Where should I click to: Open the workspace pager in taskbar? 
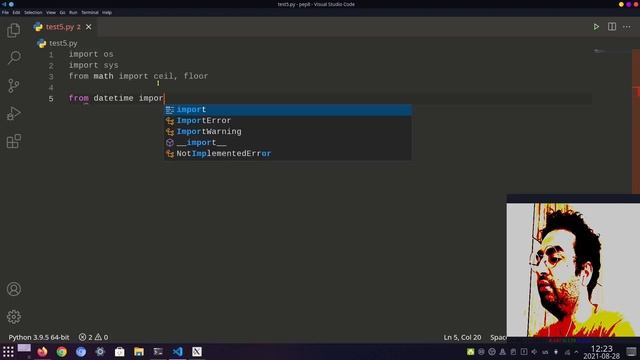(24, 351)
